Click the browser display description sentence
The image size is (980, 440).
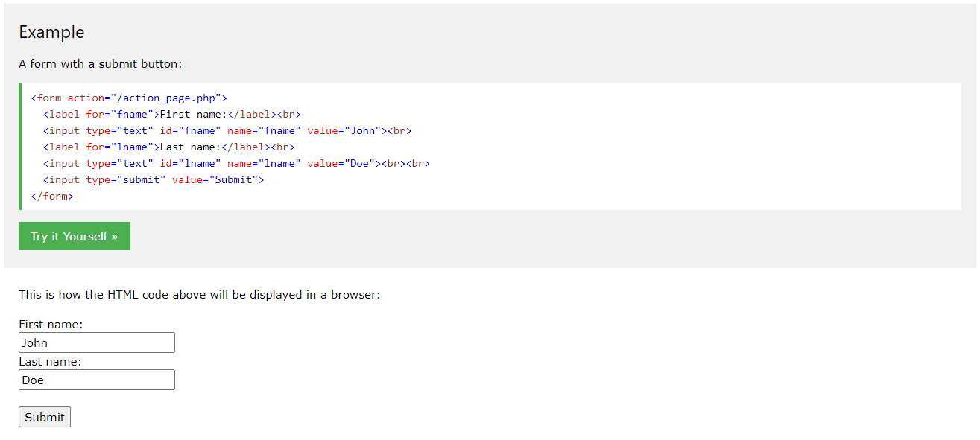click(200, 294)
